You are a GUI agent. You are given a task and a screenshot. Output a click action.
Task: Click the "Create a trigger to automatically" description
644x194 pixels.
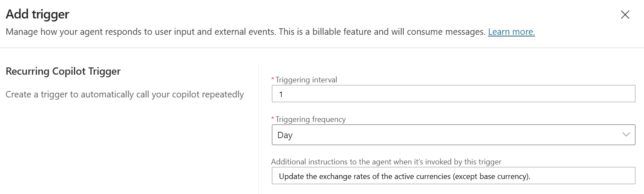[x=125, y=94]
